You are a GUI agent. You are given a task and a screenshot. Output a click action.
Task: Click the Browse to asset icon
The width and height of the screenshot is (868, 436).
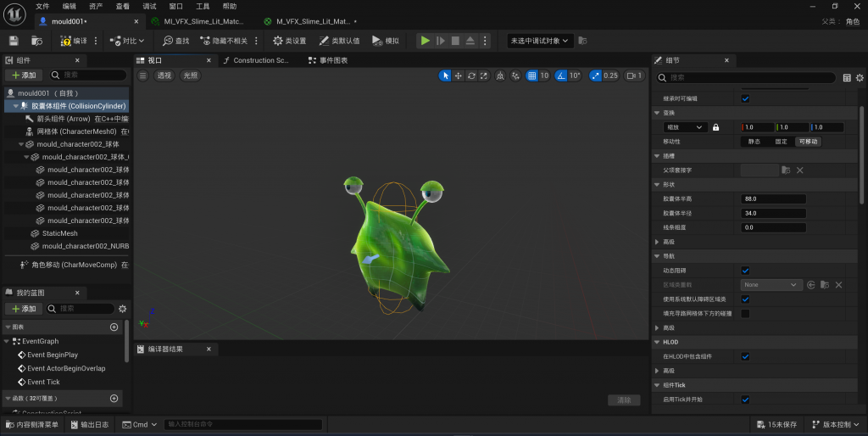coord(36,41)
